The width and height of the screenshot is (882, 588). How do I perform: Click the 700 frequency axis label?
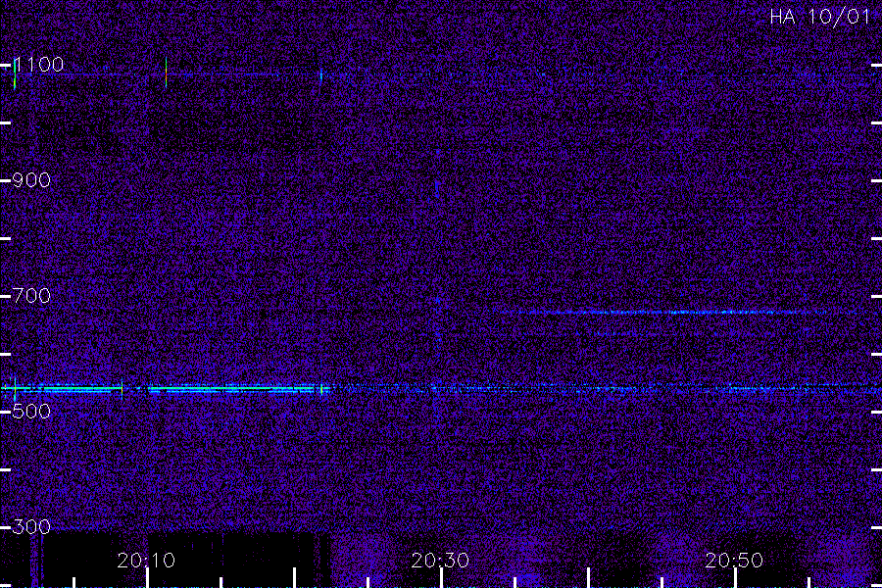click(x=31, y=296)
